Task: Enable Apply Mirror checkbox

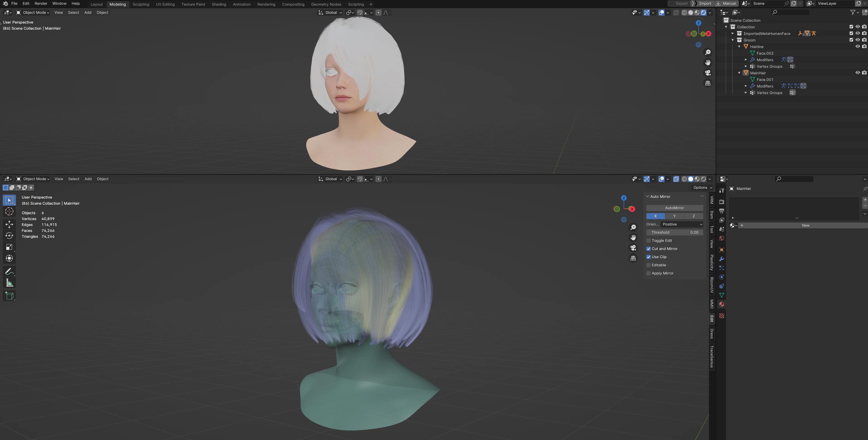Action: click(x=648, y=273)
